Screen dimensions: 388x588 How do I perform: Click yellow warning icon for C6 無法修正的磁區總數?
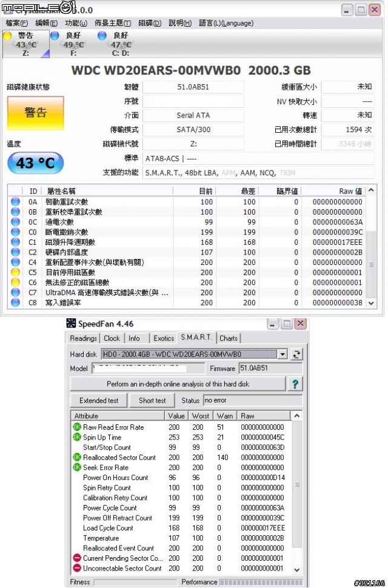click(15, 282)
